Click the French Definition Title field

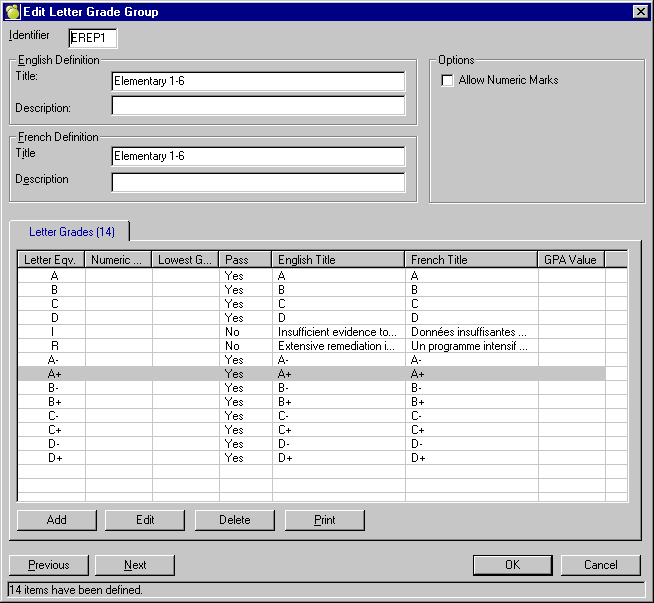point(258,156)
